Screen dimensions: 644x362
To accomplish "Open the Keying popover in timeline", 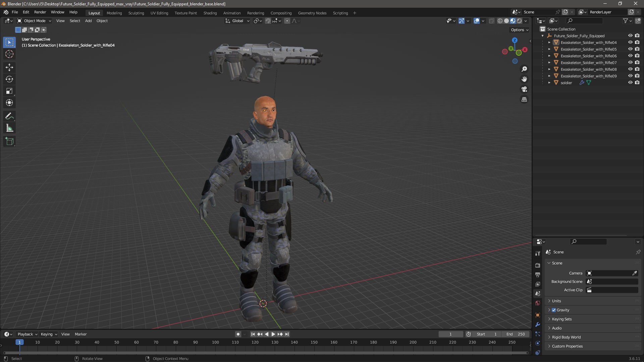I will [49, 334].
